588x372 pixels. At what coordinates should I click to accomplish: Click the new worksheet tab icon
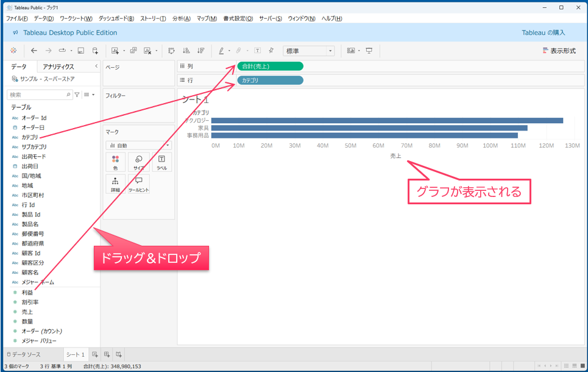pos(94,354)
